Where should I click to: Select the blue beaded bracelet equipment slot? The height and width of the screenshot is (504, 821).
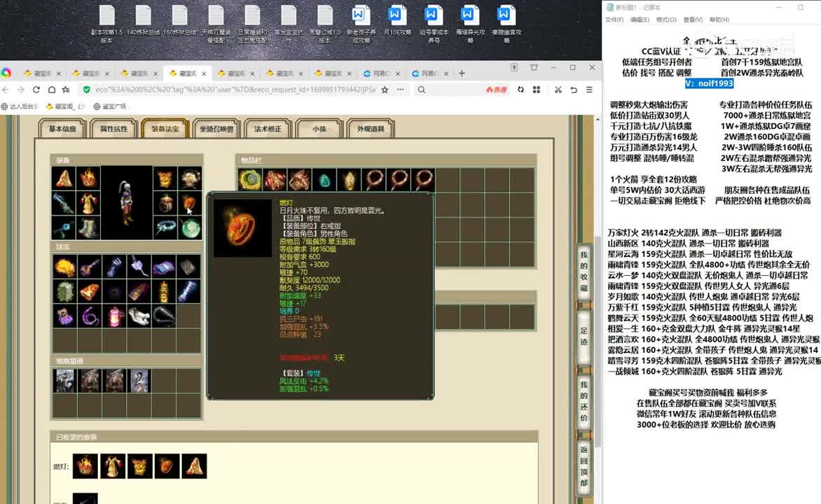pos(165,227)
